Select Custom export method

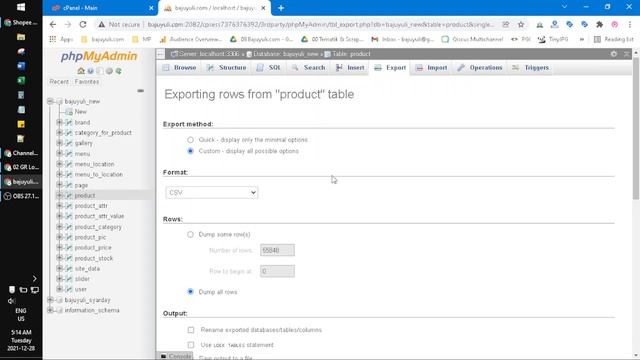pyautogui.click(x=190, y=151)
